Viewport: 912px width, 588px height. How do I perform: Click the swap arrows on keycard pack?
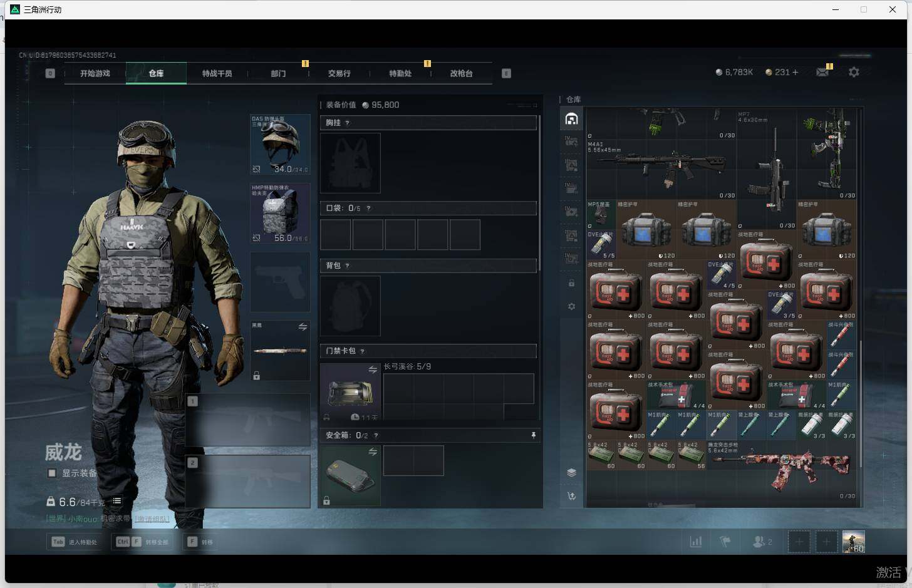373,369
